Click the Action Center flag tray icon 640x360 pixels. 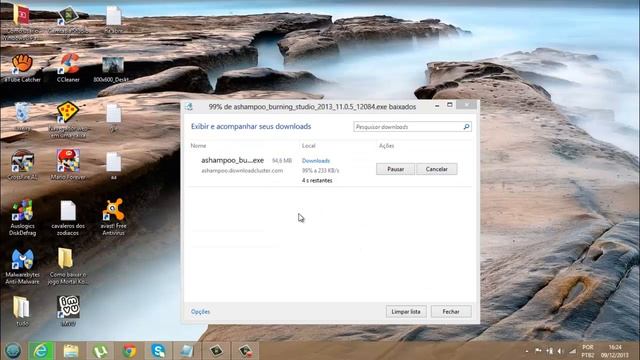click(538, 351)
